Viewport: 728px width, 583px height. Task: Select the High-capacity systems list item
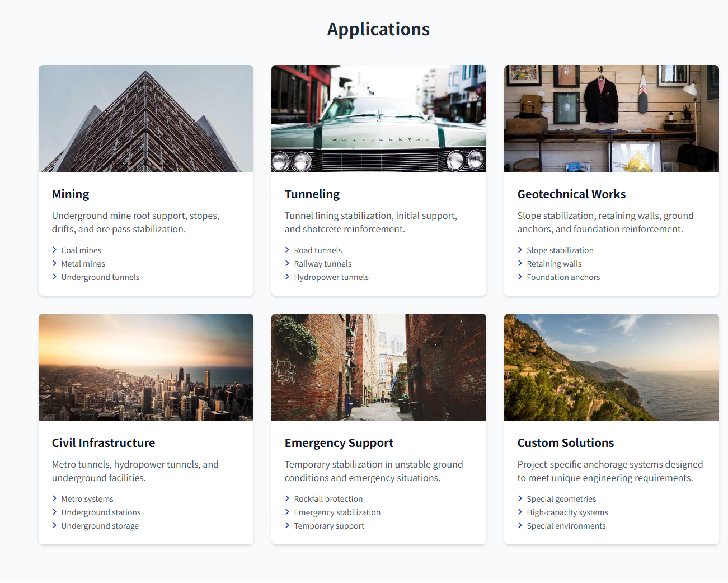(567, 512)
